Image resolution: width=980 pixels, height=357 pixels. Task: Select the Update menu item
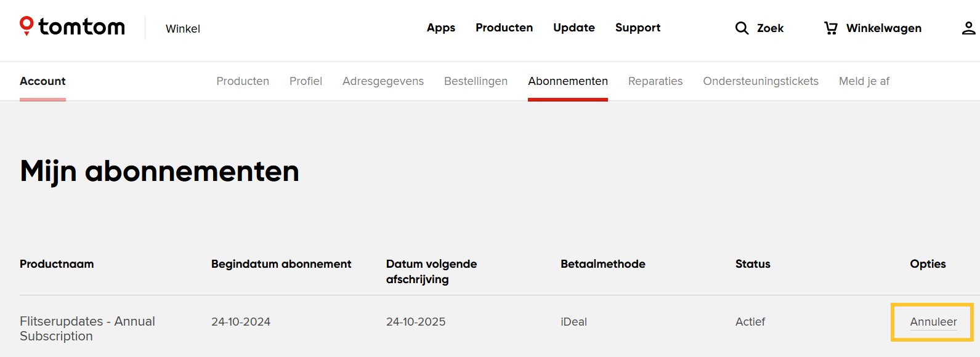click(573, 28)
